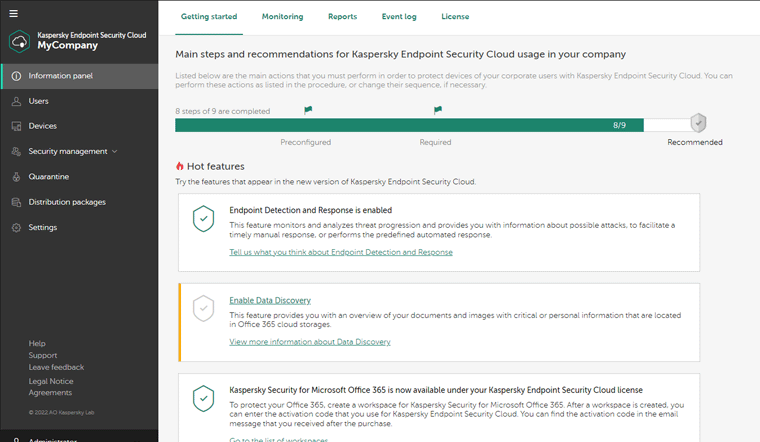Screen dimensions: 760x442
Task: Click the Support link
Action: click(x=43, y=355)
